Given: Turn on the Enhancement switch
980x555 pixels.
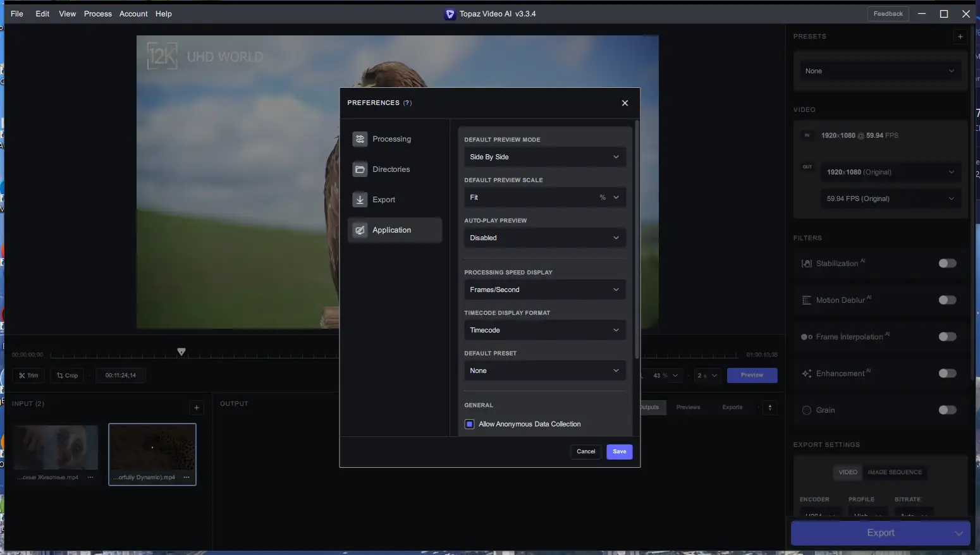Looking at the screenshot, I should click(x=947, y=374).
